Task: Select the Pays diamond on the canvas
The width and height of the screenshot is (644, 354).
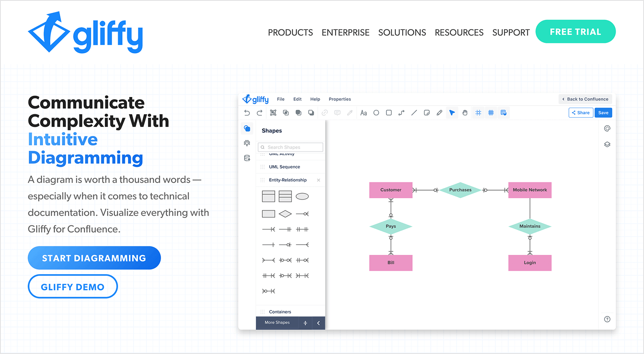Action: [391, 227]
